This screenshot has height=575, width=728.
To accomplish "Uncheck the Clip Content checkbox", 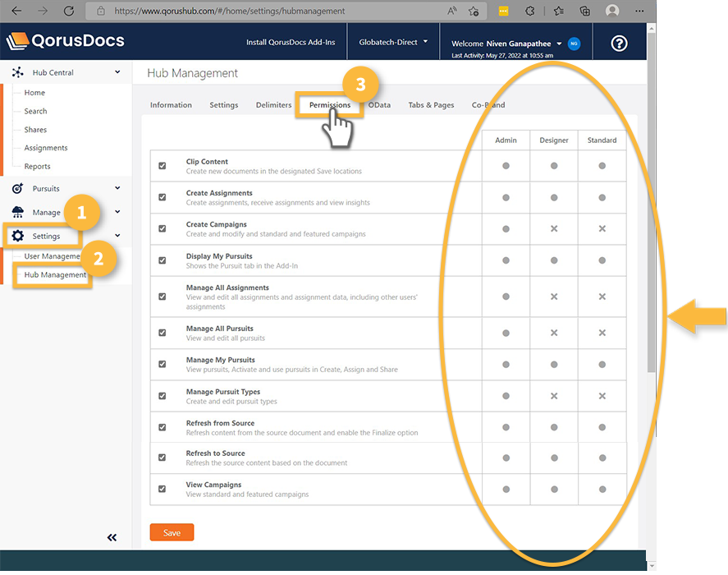I will click(x=162, y=165).
